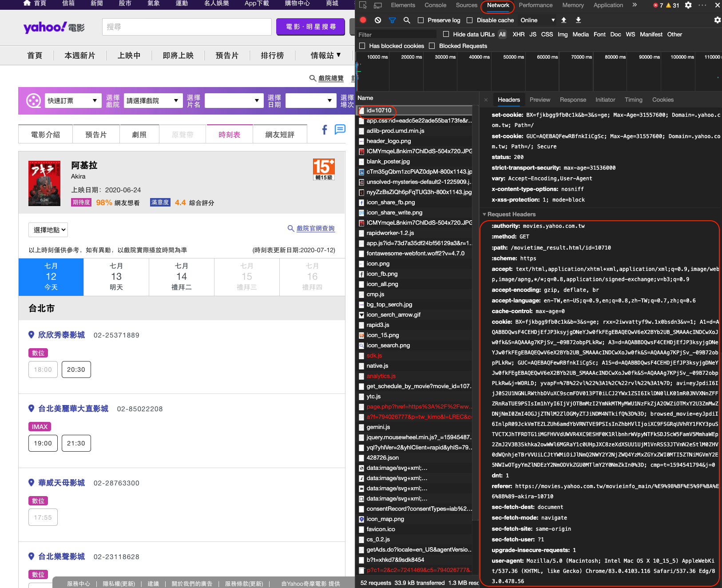Screen dimensions: 722x588
Task: Stop recording network log with red button
Action: [x=363, y=20]
